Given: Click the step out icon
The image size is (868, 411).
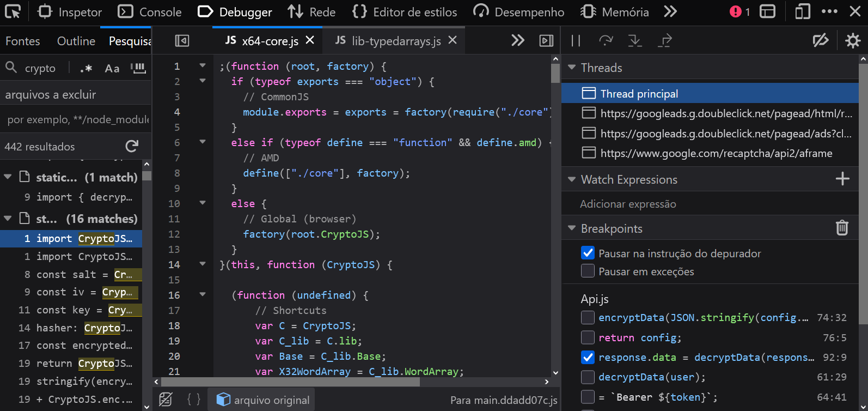Looking at the screenshot, I should [x=665, y=41].
